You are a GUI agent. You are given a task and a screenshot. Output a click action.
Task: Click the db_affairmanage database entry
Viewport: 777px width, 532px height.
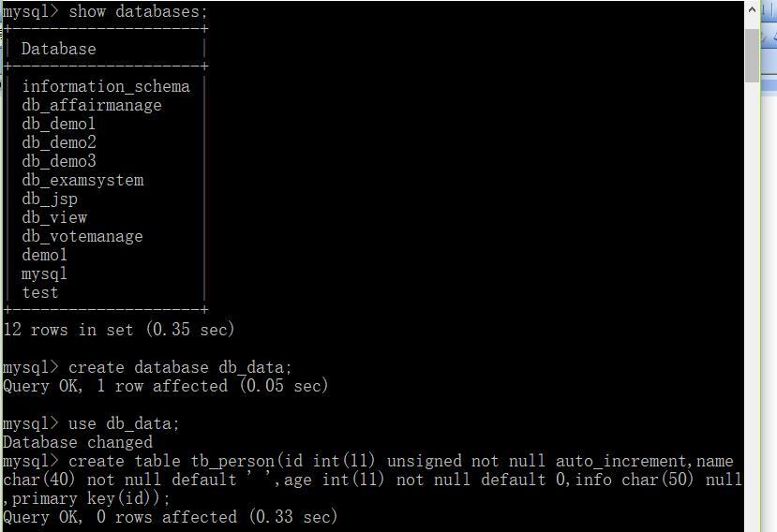pos(92,105)
